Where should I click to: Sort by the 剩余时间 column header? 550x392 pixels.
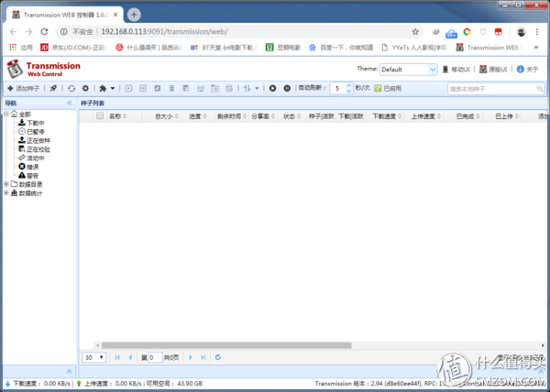pyautogui.click(x=232, y=116)
